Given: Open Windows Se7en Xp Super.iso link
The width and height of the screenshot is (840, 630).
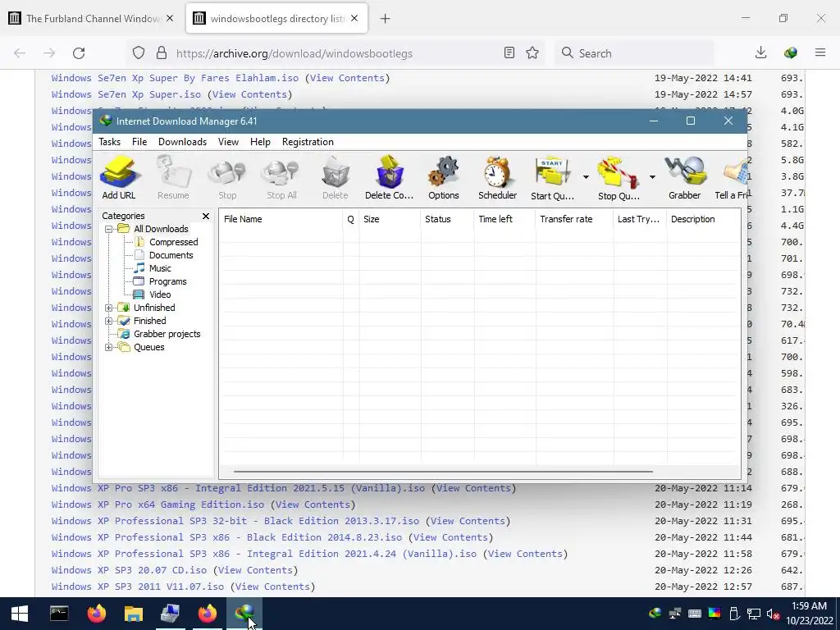Looking at the screenshot, I should (x=126, y=94).
